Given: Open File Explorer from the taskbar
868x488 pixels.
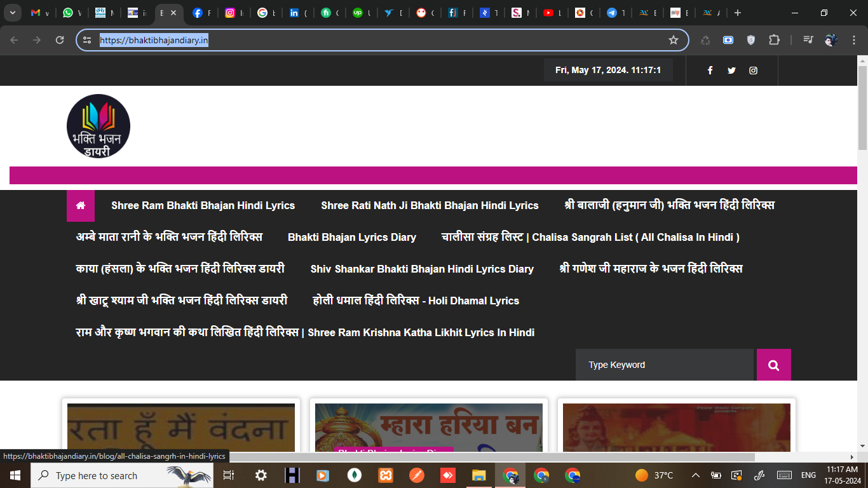Looking at the screenshot, I should point(478,475).
